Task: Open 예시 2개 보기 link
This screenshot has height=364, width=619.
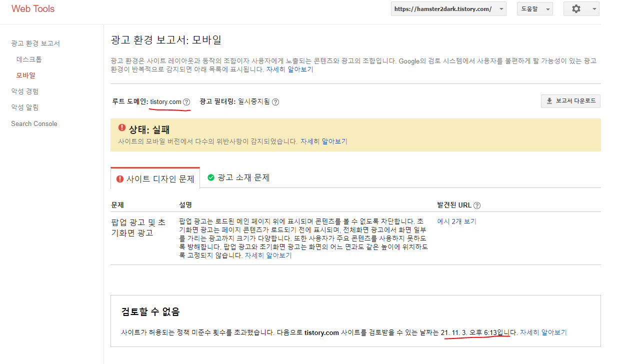Action: (457, 221)
